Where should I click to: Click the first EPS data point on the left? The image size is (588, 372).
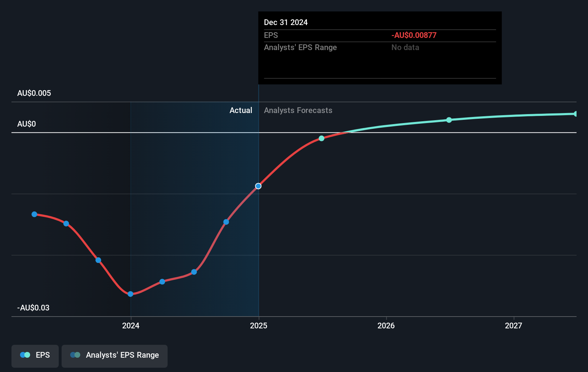tap(34, 214)
